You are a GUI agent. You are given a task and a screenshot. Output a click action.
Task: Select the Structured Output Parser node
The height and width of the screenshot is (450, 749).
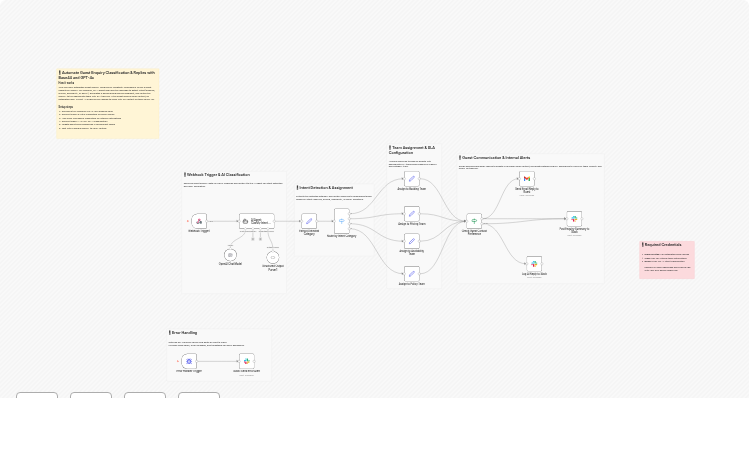(272, 257)
